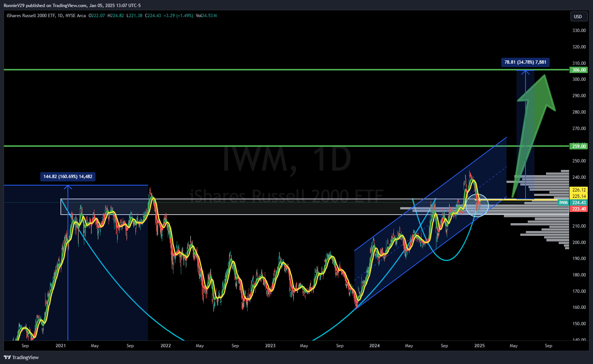593x364 pixels.
Task: Click the RonnieV29 published header text
Action: click(x=72, y=6)
